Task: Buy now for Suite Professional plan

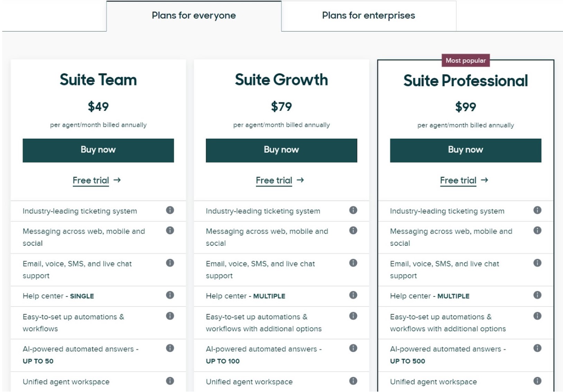Action: click(465, 150)
